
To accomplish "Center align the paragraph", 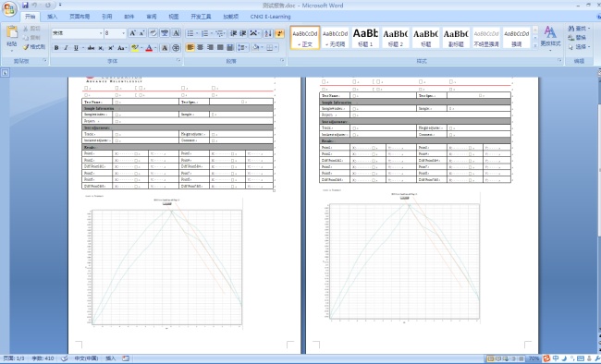I will (x=200, y=47).
